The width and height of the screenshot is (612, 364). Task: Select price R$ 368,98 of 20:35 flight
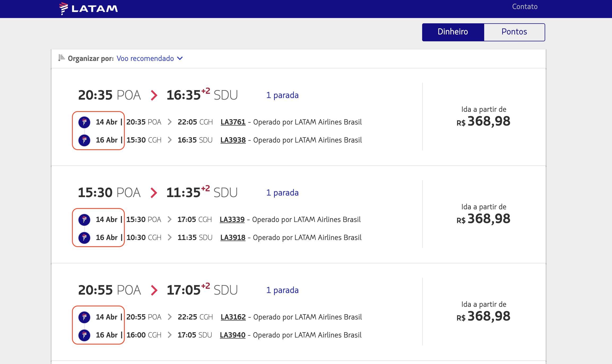click(483, 121)
